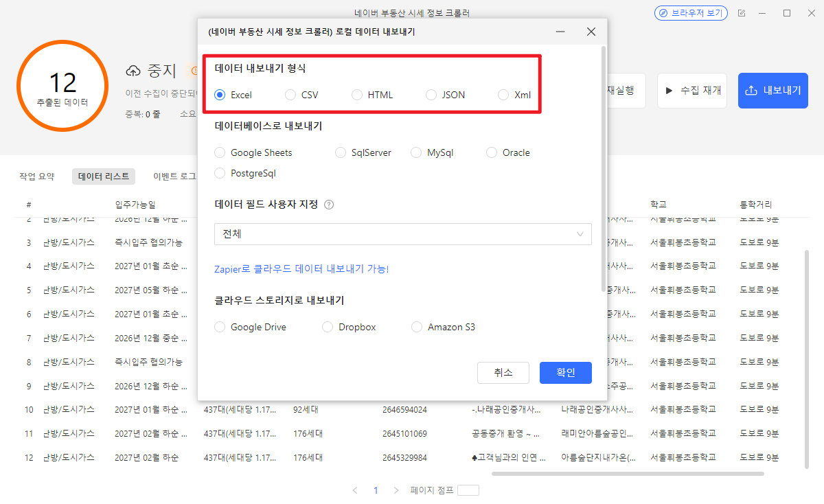This screenshot has height=504, width=824.
Task: Switch to 작업 요약 tab
Action: pyautogui.click(x=37, y=176)
